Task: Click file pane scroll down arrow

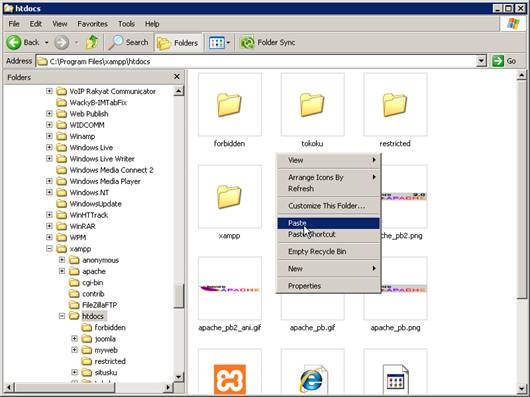Action: click(522, 389)
